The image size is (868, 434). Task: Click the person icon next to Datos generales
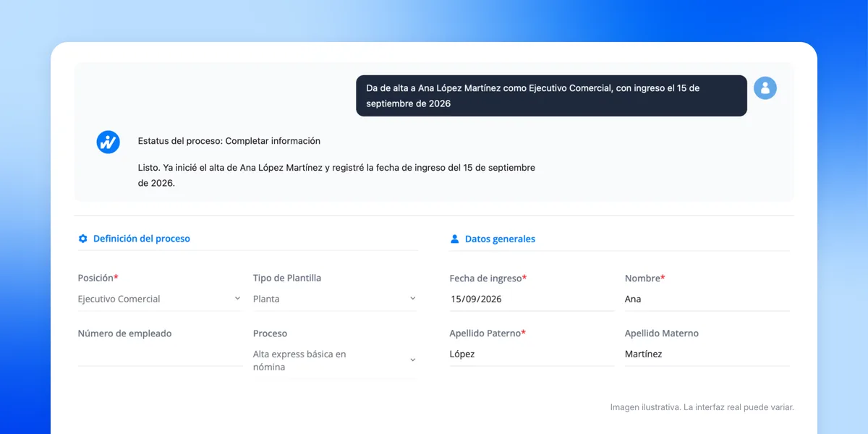coord(455,239)
